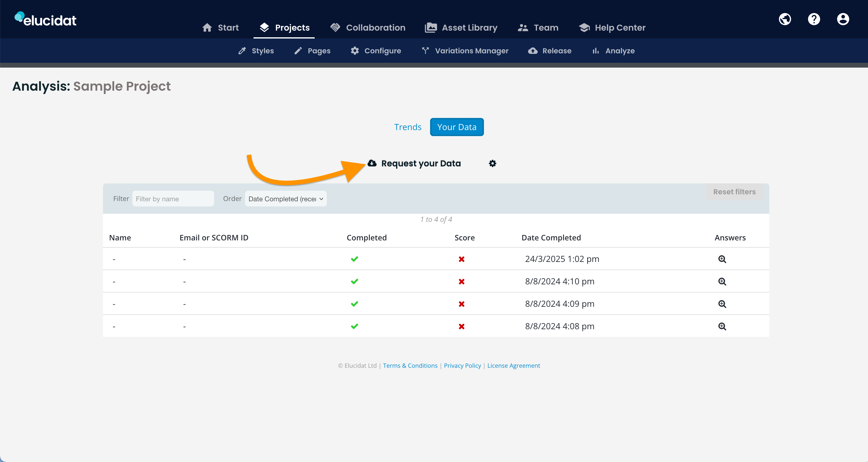This screenshot has height=462, width=868.
Task: Expand the Order dropdown
Action: click(x=285, y=199)
